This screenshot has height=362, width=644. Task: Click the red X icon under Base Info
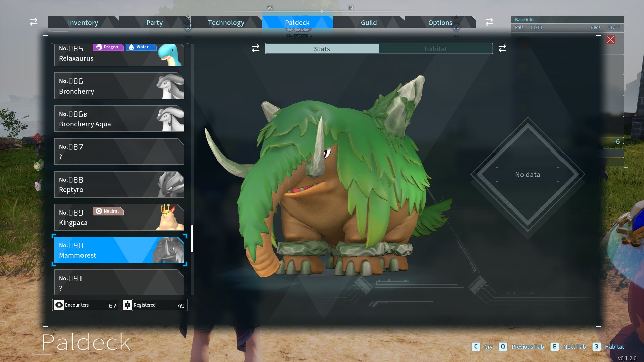click(611, 40)
